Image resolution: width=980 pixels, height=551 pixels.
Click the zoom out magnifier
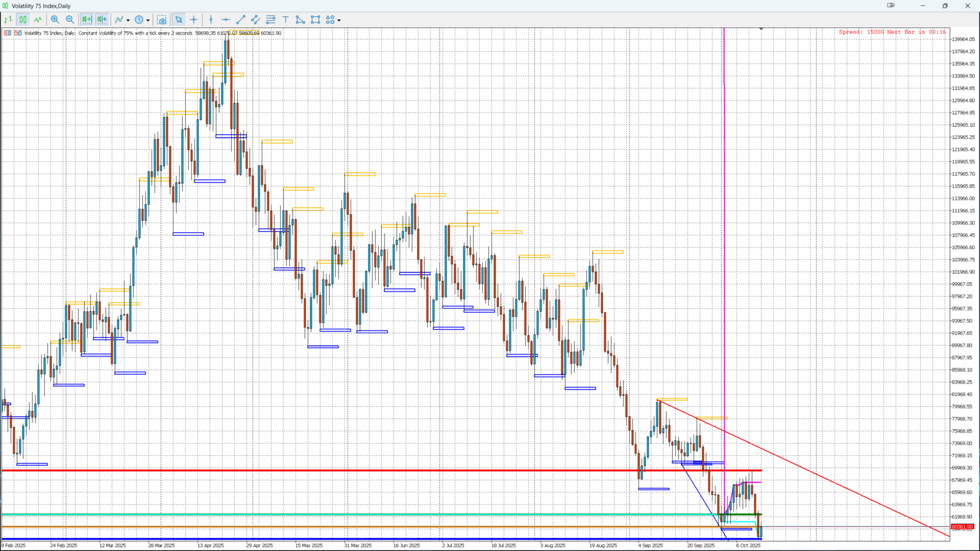(70, 20)
